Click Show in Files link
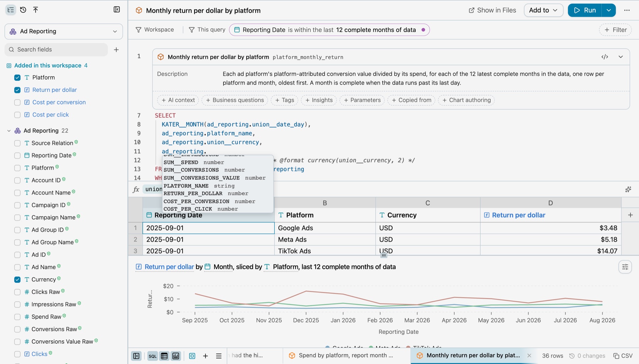This screenshot has width=639, height=364. tap(492, 10)
